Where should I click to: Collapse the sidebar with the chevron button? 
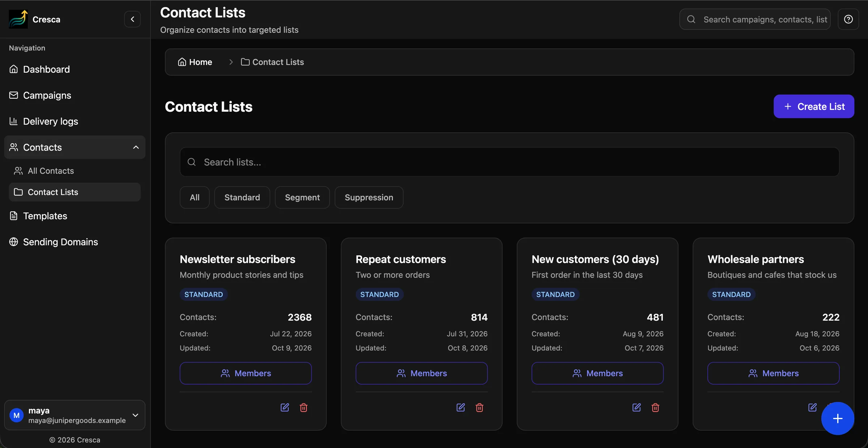pyautogui.click(x=132, y=19)
